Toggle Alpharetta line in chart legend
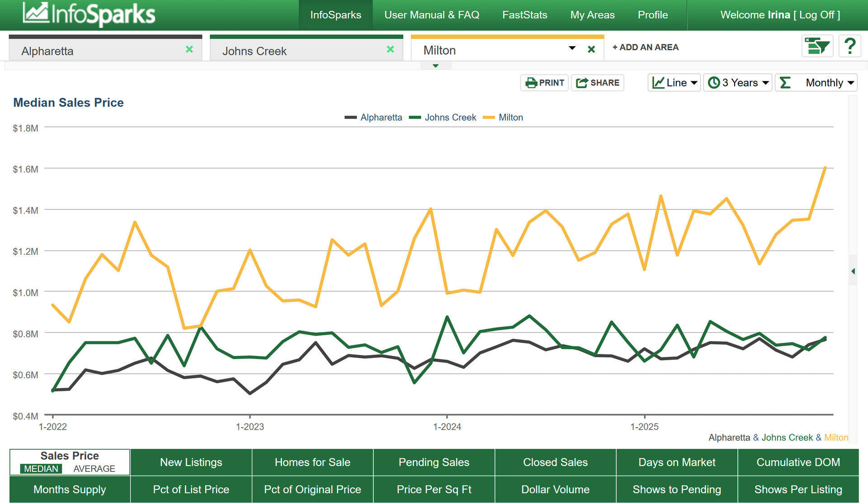The width and height of the screenshot is (868, 504). [x=381, y=118]
